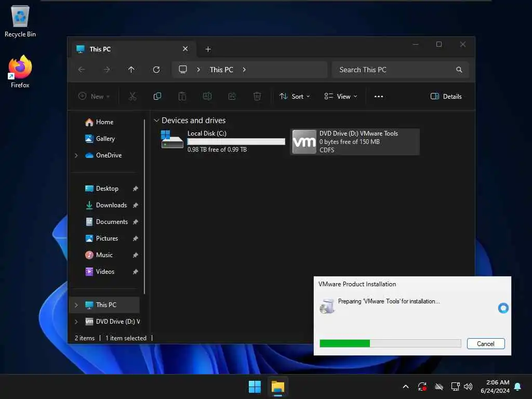Viewport: 532px width, 399px height.
Task: Open the notifications bell icon
Action: click(518, 387)
